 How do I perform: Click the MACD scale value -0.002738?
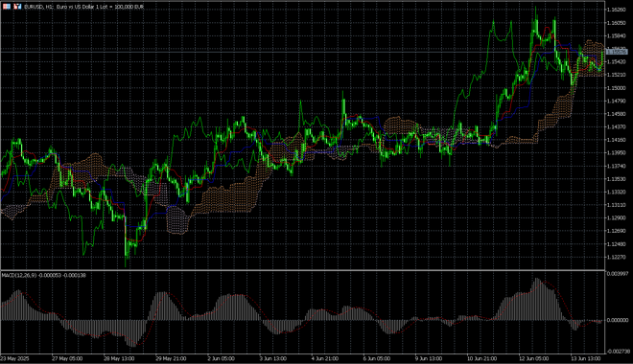tap(618, 352)
